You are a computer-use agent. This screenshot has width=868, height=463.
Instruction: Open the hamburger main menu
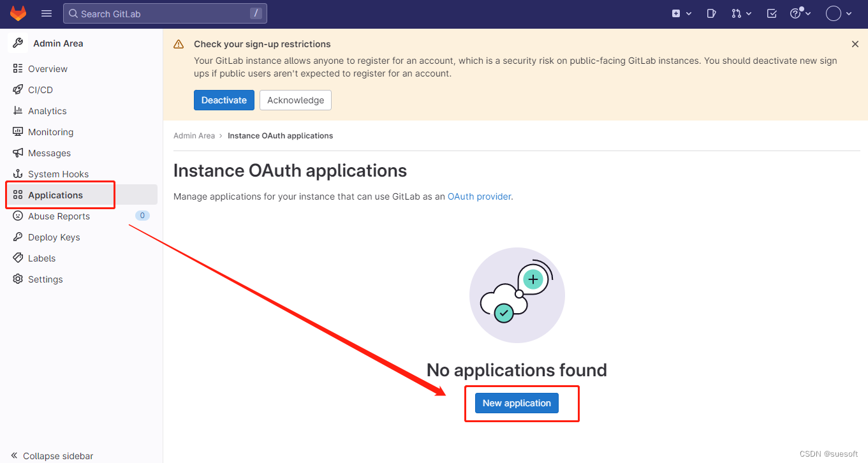point(47,13)
